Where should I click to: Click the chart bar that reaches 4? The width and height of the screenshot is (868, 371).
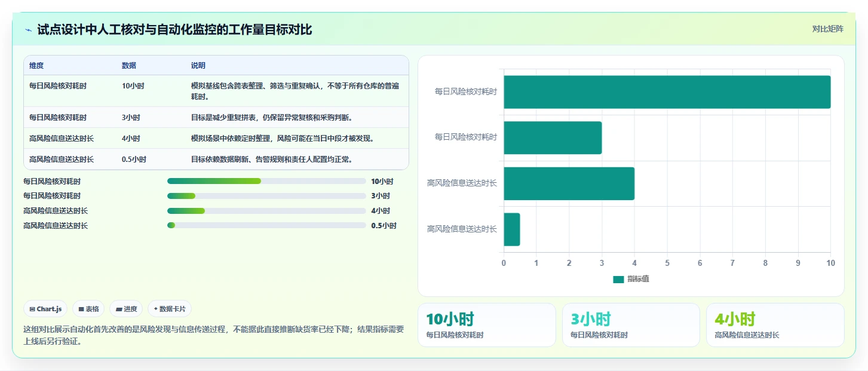click(x=569, y=183)
